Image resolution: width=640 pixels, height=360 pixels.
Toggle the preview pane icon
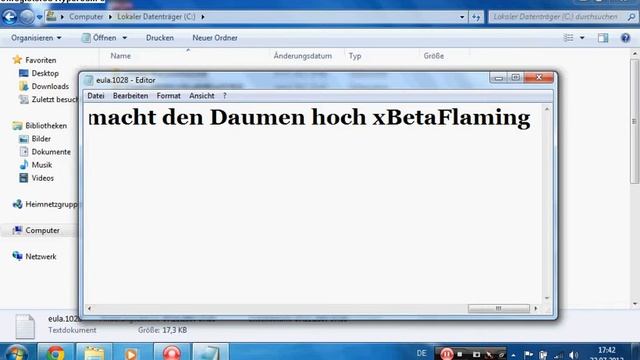tap(603, 38)
